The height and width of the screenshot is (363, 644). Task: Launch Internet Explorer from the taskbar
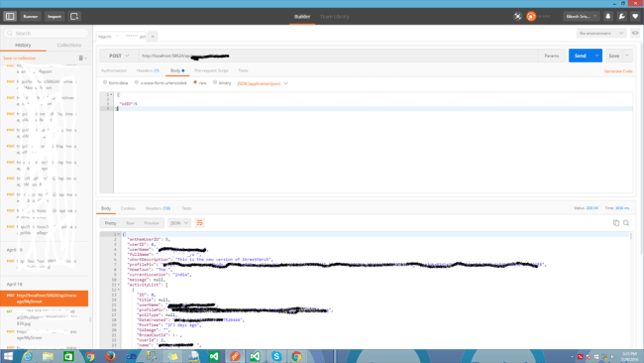click(x=28, y=356)
